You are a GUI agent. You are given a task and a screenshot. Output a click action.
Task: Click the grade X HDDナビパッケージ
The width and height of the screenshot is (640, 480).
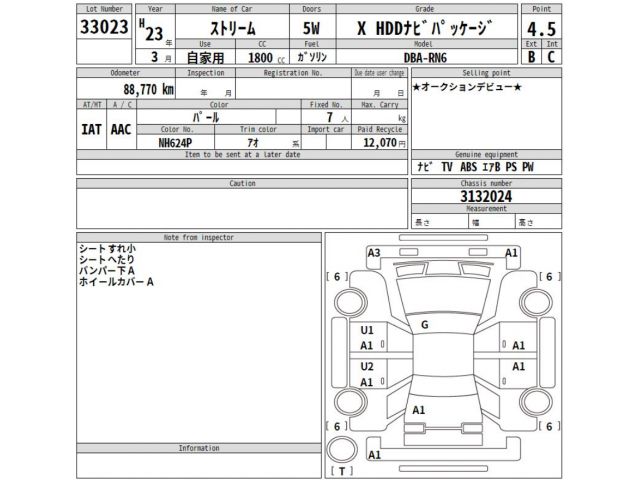click(424, 28)
